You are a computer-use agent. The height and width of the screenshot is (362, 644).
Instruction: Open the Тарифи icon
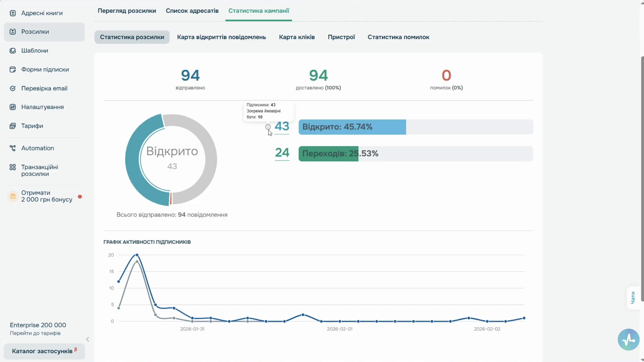tap(13, 126)
